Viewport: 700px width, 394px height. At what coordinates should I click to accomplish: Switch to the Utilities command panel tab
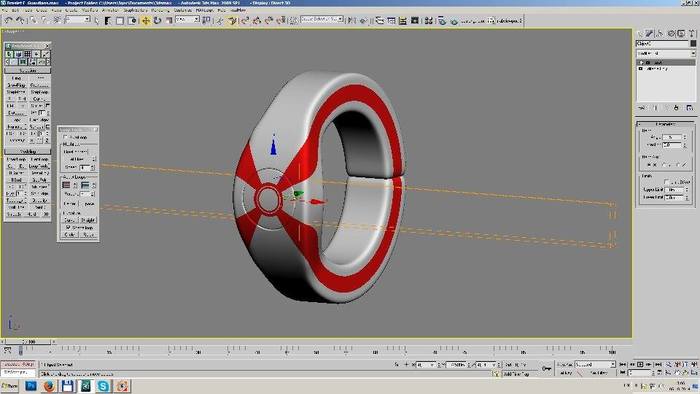point(692,33)
